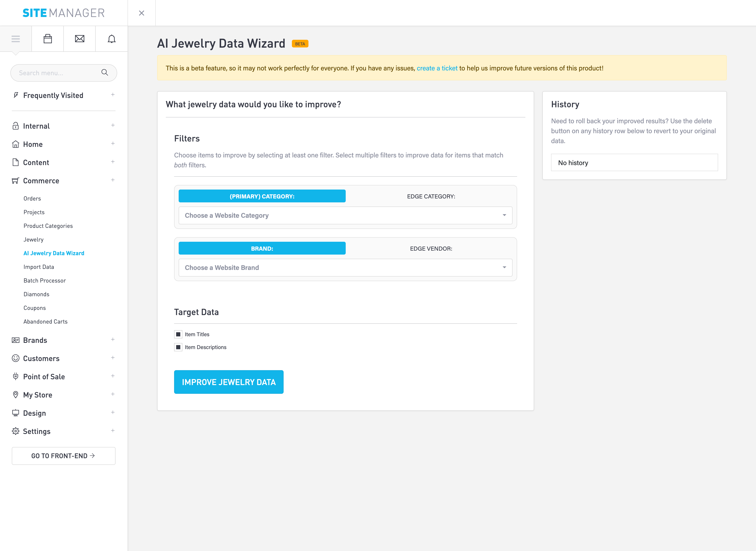Open Batch Processor menu item
This screenshot has width=756, height=551.
(x=45, y=280)
